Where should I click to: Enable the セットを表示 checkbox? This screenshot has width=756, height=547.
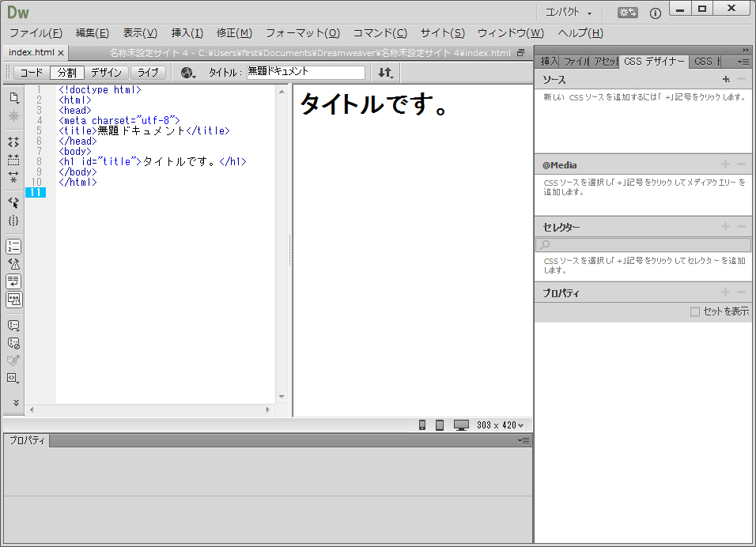[x=695, y=312]
